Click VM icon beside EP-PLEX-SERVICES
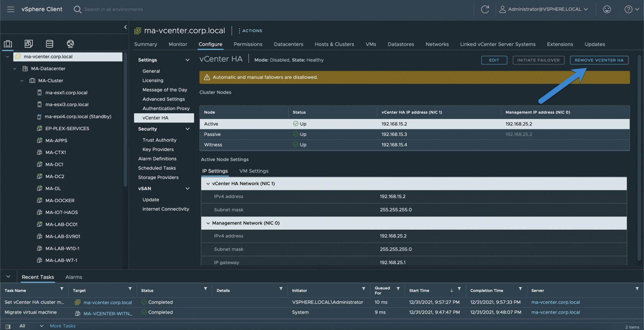This screenshot has height=330, width=644. [39, 129]
